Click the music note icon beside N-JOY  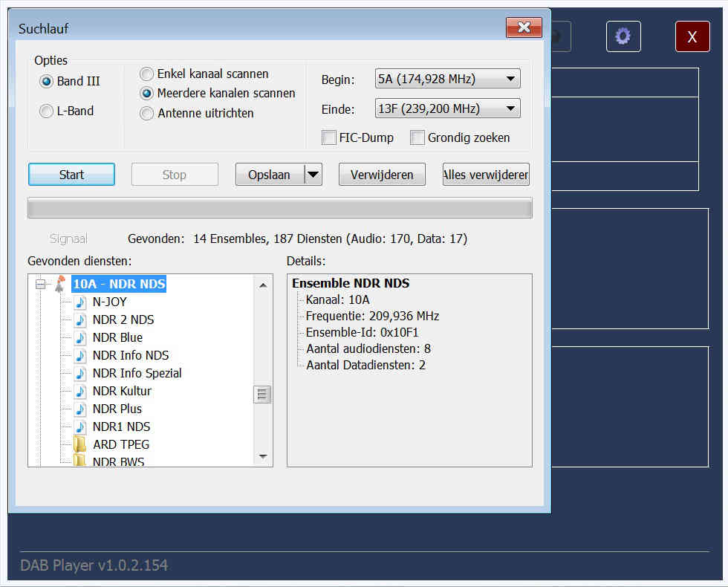pyautogui.click(x=80, y=302)
